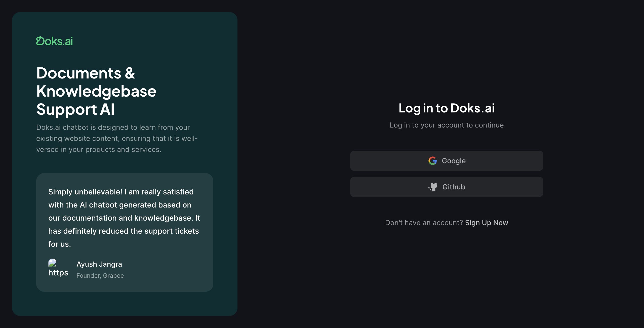Click the "Log in to Doks.ai" heading

(x=447, y=108)
